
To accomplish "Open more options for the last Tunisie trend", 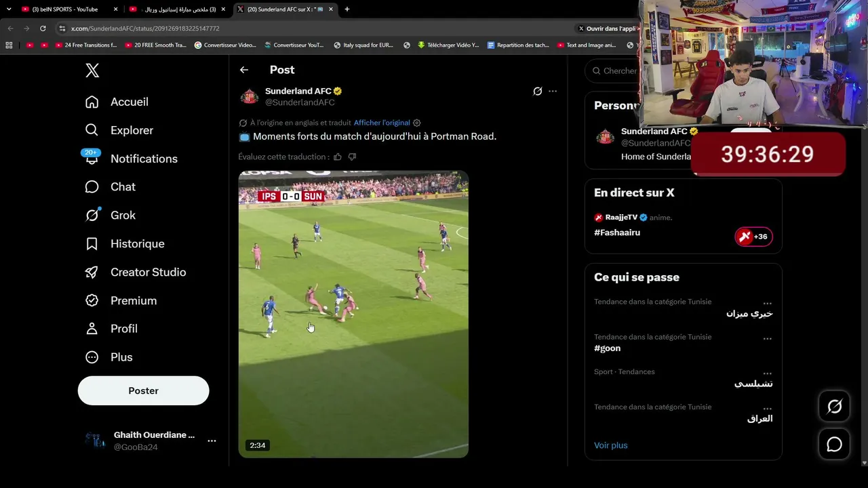I will click(x=767, y=408).
